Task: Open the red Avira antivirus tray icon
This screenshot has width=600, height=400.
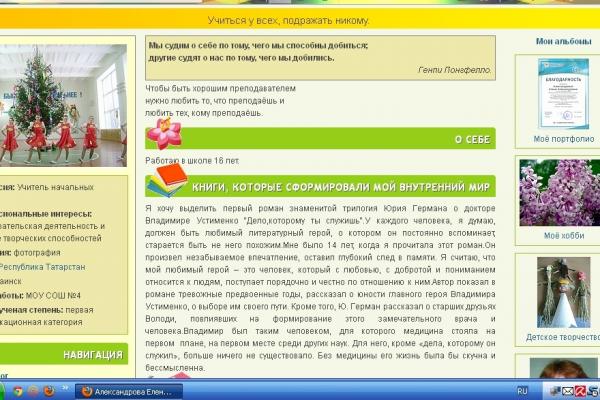Action: click(580, 391)
